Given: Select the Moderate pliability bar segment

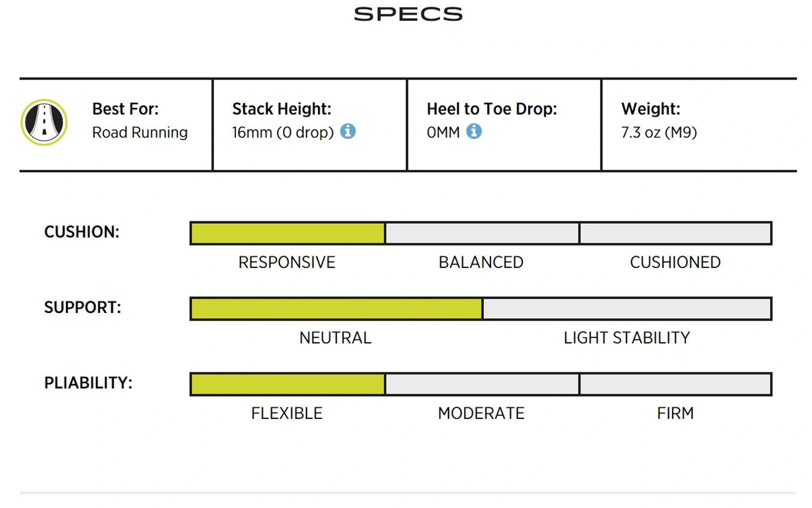Looking at the screenshot, I should click(482, 384).
